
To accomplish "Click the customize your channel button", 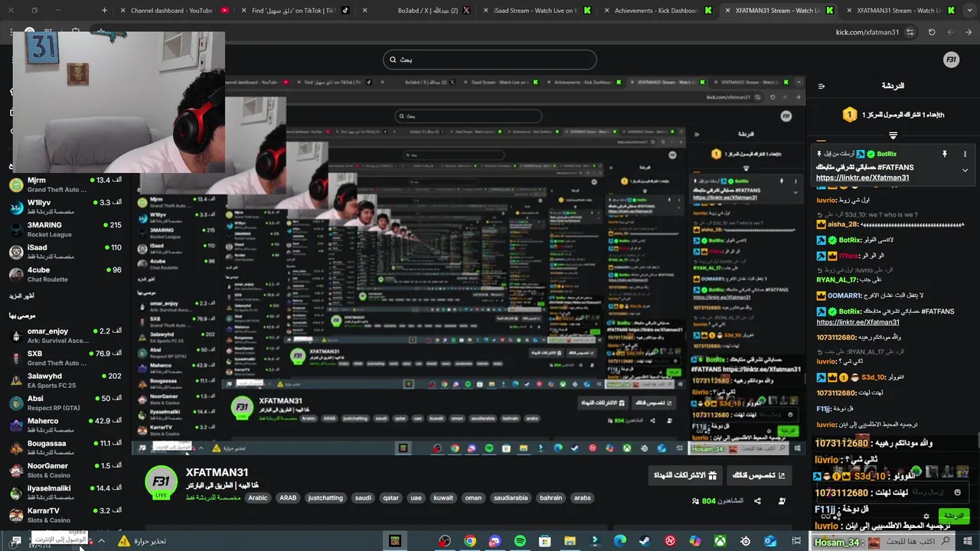I will (x=759, y=475).
